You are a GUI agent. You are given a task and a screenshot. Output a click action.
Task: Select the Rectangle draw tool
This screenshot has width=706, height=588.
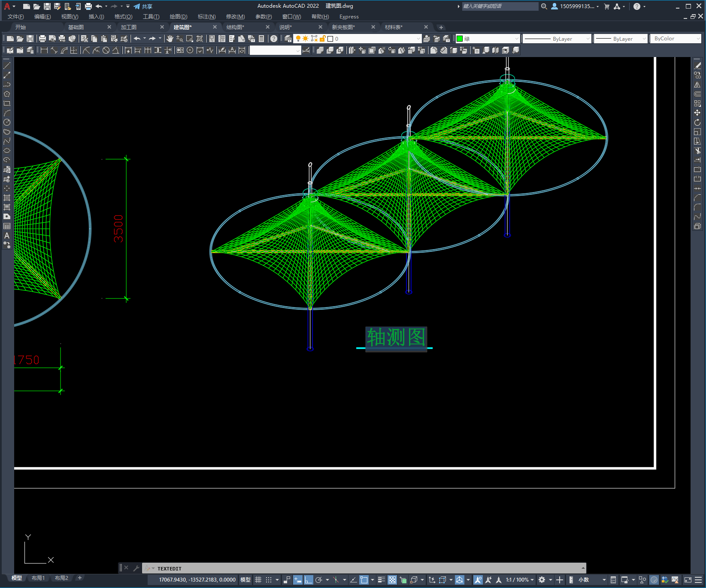click(x=7, y=103)
